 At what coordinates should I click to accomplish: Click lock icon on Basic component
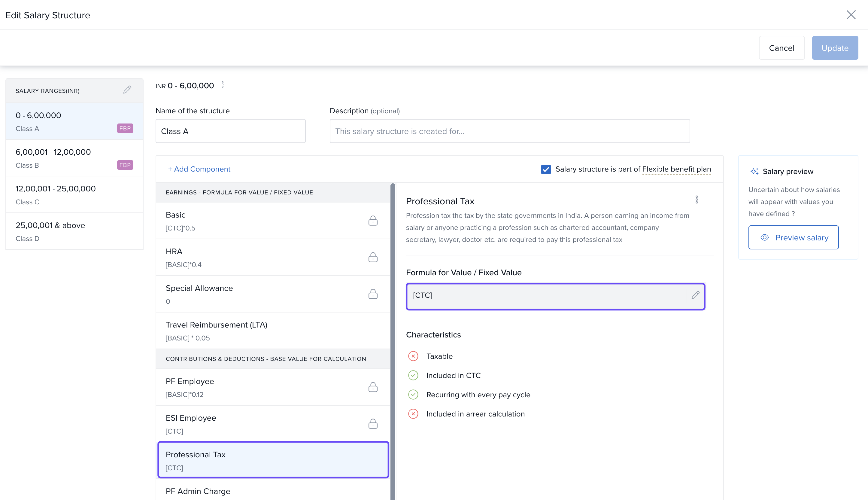(x=373, y=221)
